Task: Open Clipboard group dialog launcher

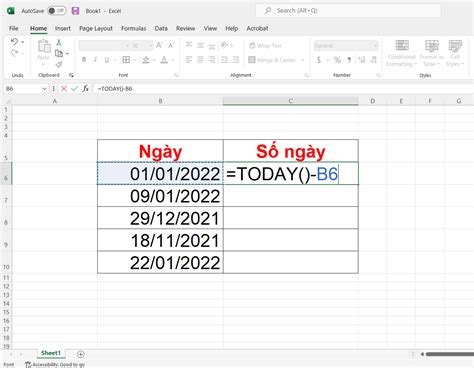Action: (71, 75)
